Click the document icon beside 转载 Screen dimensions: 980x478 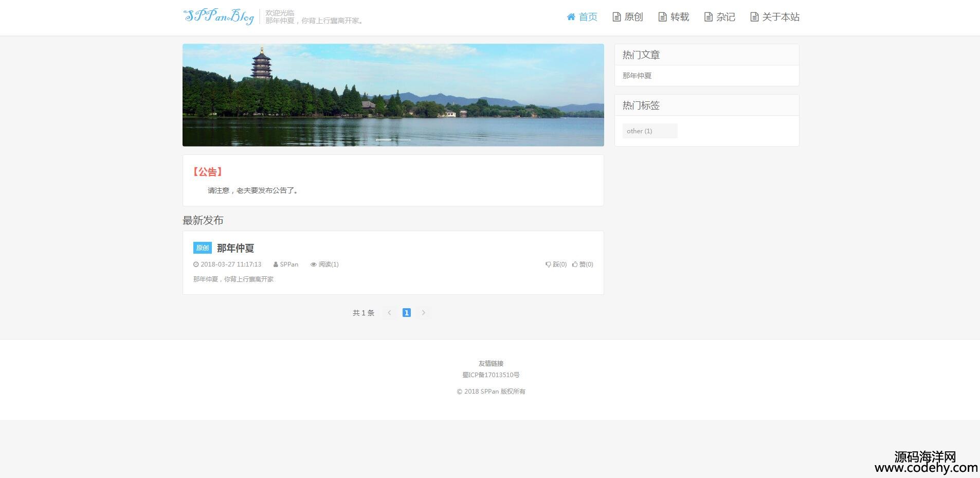[x=662, y=17]
